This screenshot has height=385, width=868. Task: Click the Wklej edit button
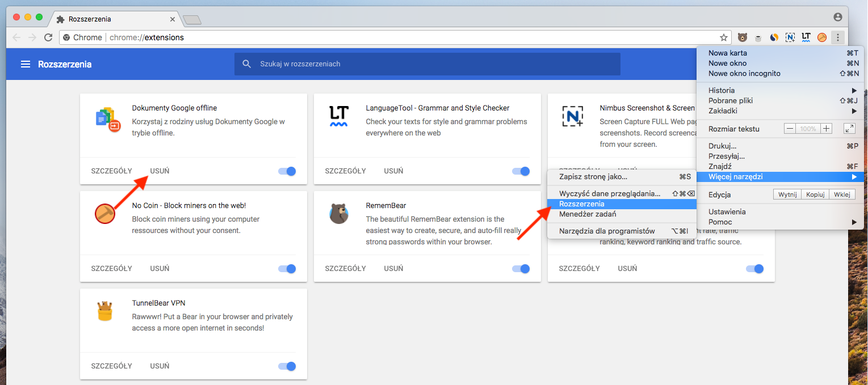tap(842, 194)
